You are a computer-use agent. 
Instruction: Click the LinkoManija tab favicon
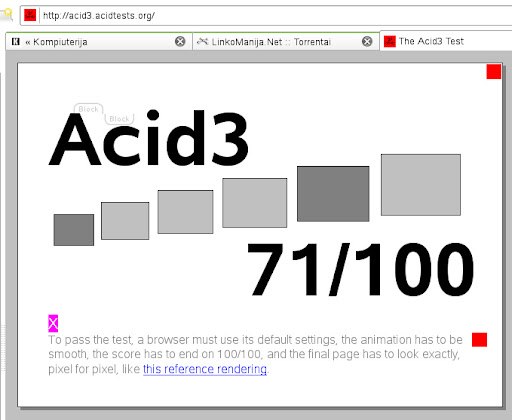coord(202,42)
